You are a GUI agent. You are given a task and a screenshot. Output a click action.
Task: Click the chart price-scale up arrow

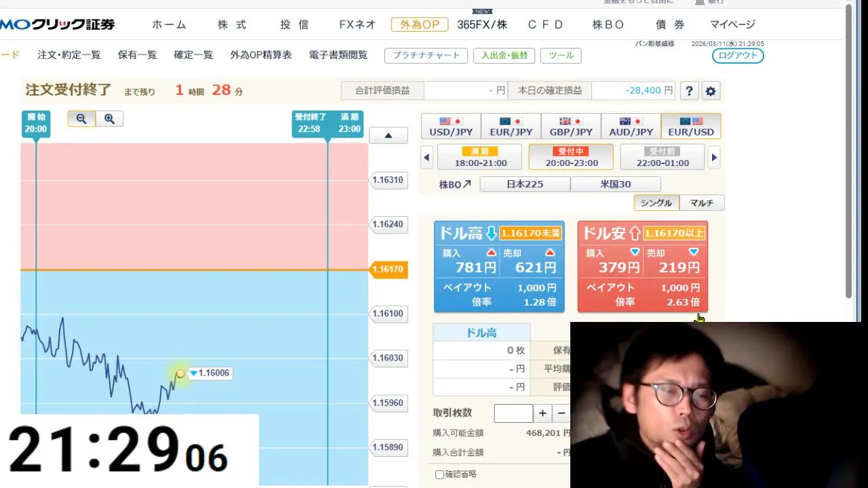(388, 136)
